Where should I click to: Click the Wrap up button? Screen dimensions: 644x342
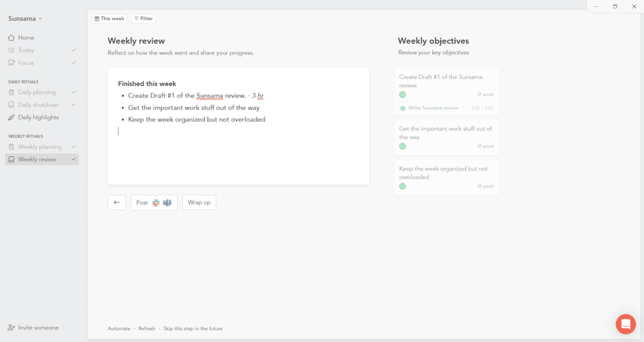pos(199,202)
